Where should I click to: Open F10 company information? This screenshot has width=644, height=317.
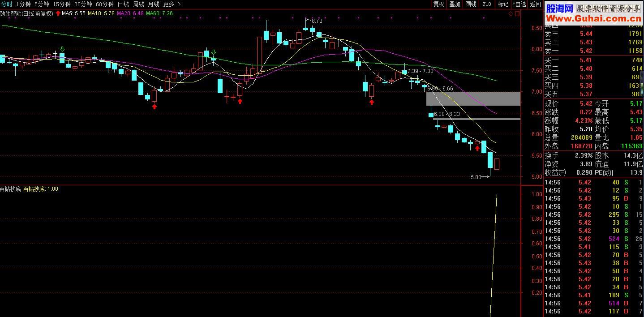[x=487, y=4]
